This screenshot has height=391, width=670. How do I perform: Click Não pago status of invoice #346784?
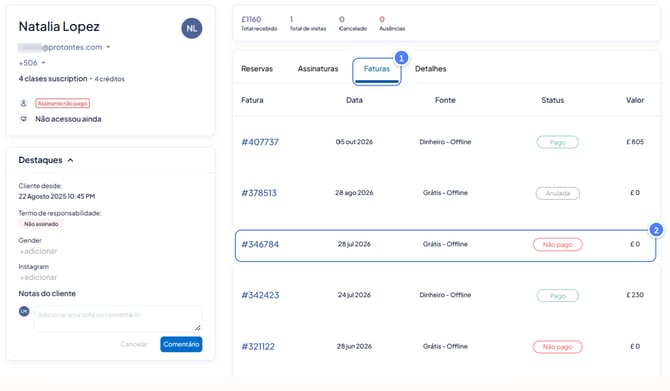coord(558,245)
